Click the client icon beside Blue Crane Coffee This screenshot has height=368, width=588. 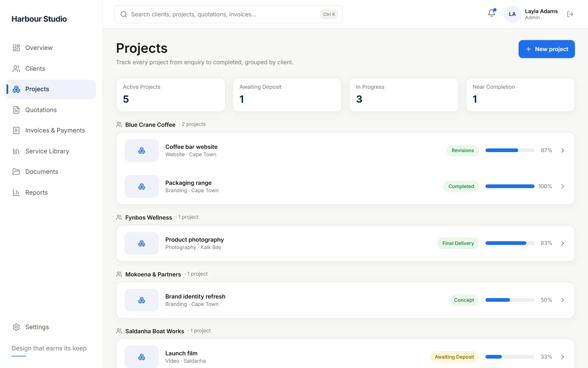pyautogui.click(x=119, y=125)
